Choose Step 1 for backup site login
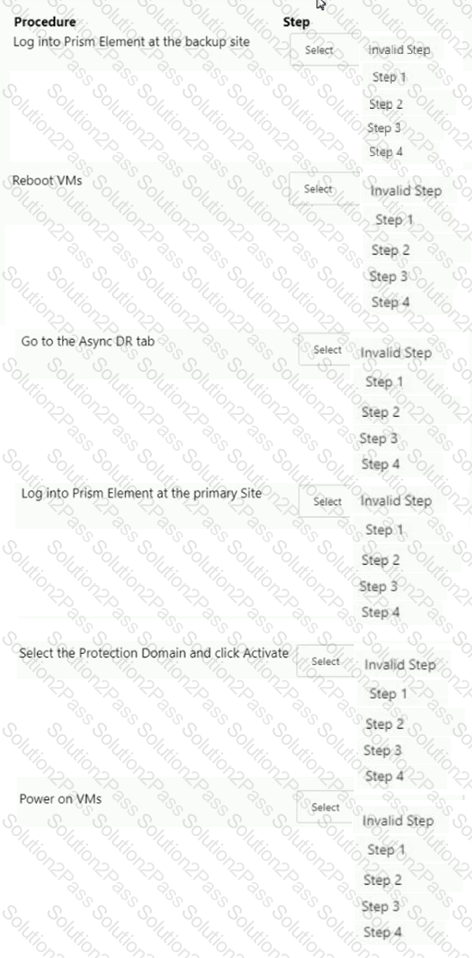 pos(388,77)
